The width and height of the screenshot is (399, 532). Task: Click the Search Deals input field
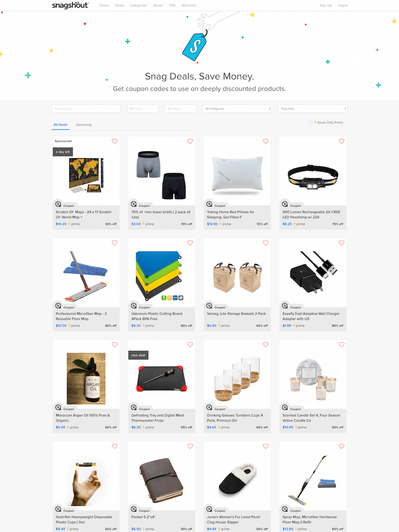pos(86,109)
